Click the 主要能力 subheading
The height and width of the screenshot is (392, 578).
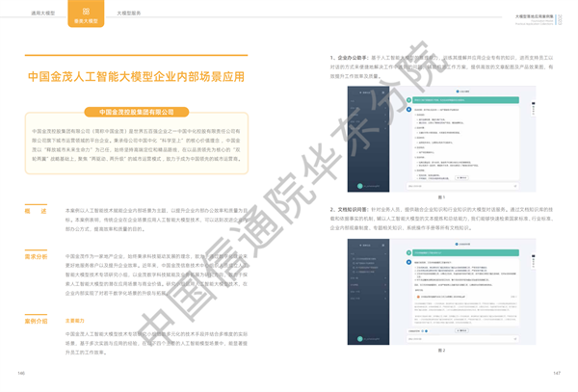click(75, 321)
